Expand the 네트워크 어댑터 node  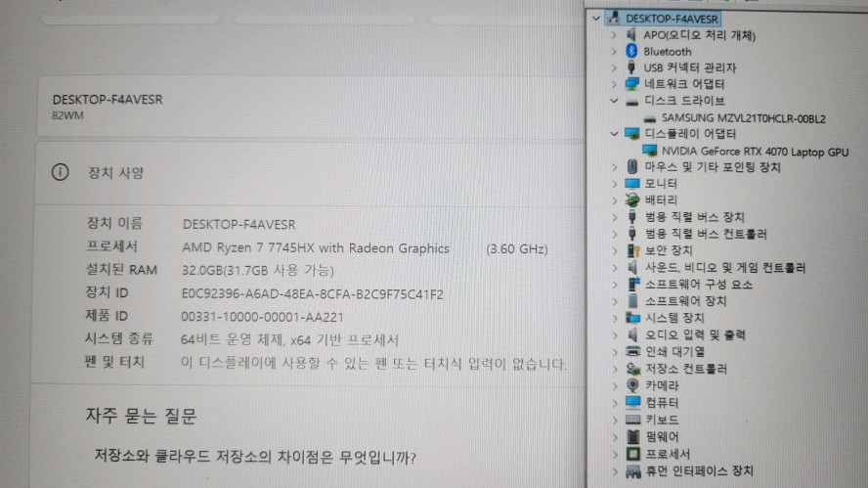coord(614,84)
